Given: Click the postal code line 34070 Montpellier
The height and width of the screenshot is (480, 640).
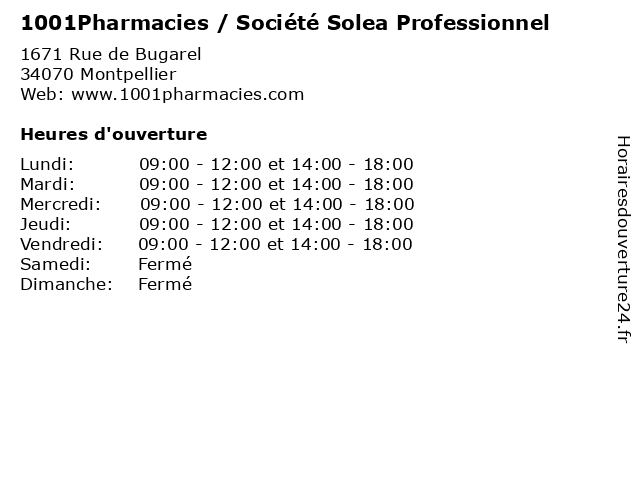Looking at the screenshot, I should click(98, 74).
